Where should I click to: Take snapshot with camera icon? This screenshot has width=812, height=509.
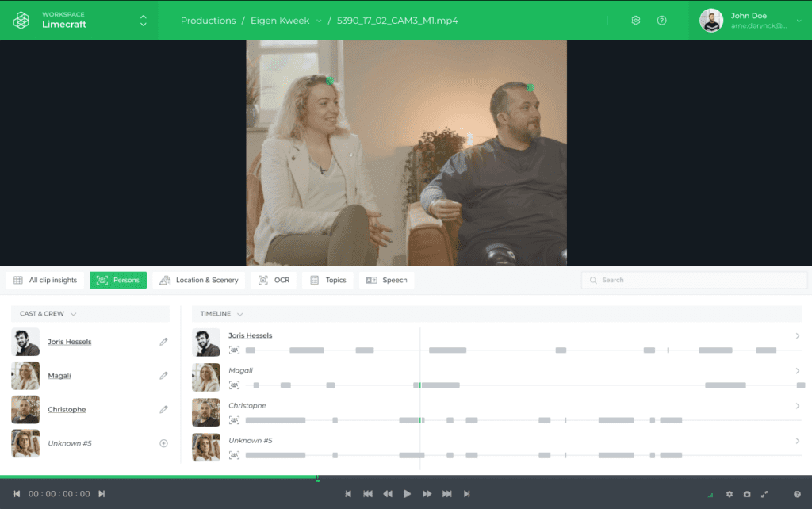click(747, 494)
